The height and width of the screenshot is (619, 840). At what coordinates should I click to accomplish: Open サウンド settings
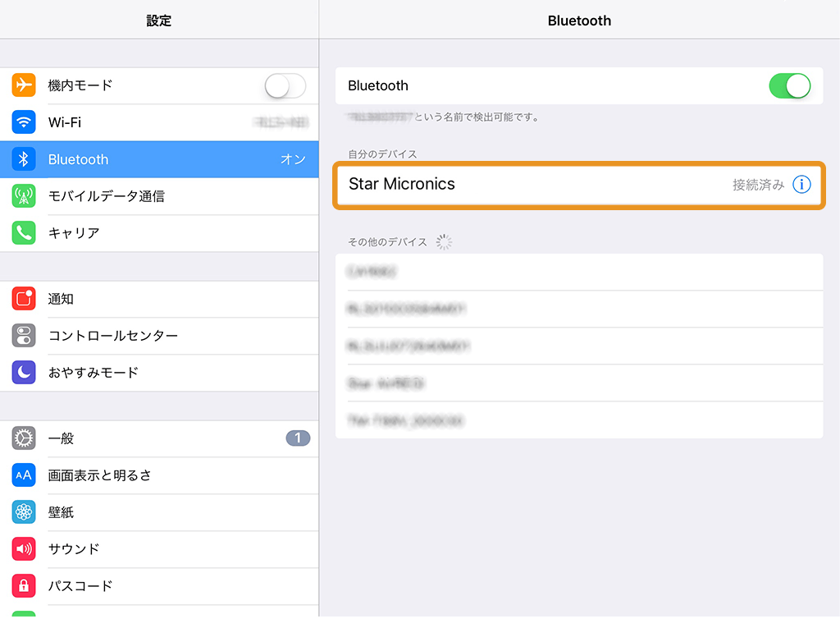[x=159, y=548]
